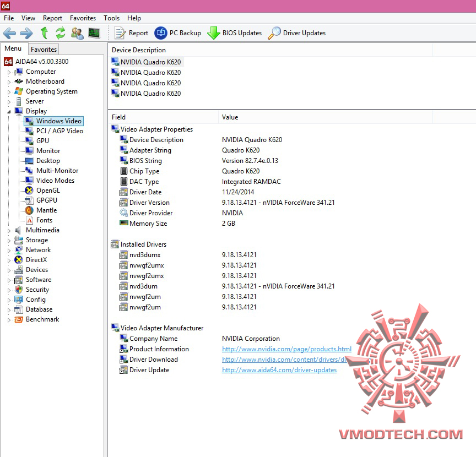This screenshot has width=476, height=457.
Task: Launch PC Backup from the toolbar
Action: 177,33
